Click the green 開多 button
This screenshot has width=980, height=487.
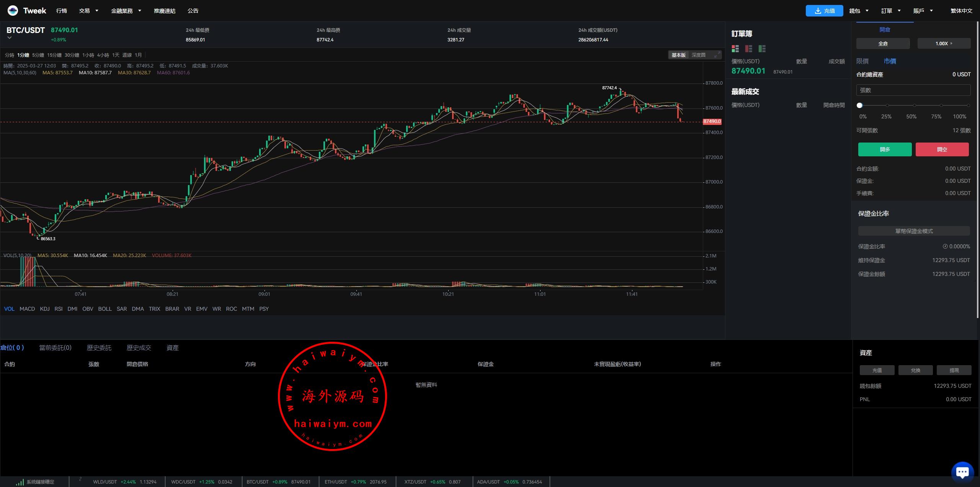885,149
